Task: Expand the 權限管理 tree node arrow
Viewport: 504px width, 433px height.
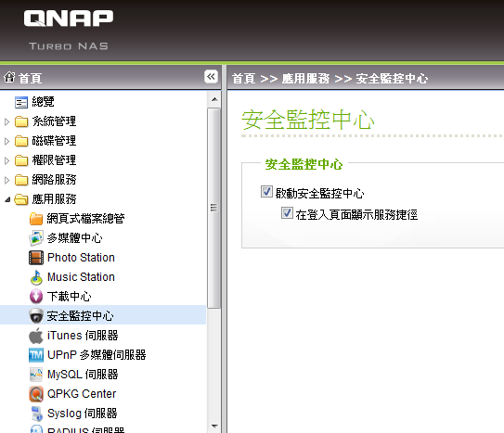Action: pyautogui.click(x=6, y=160)
